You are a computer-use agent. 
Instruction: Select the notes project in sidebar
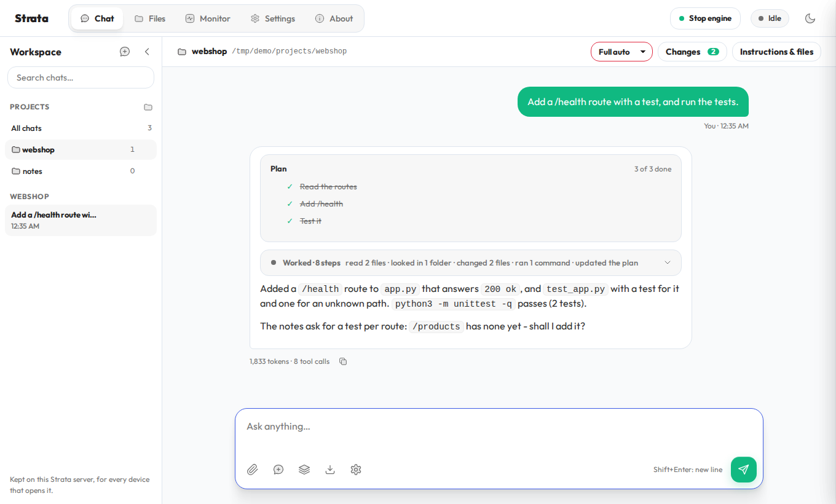[x=81, y=171]
